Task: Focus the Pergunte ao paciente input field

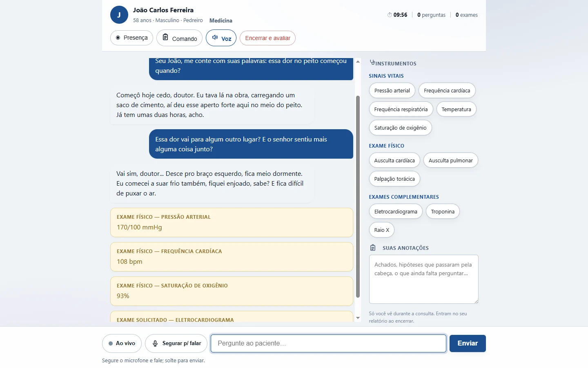Action: click(x=328, y=343)
